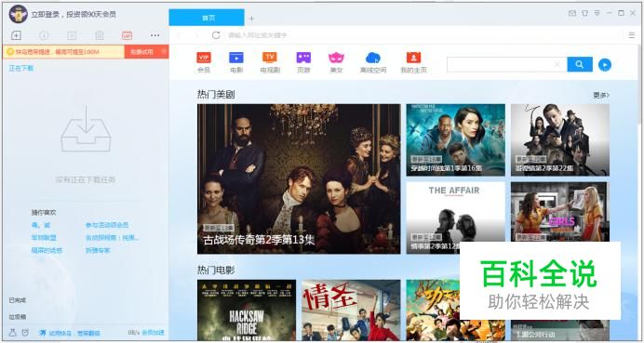Open the 摆渡的浓情 style third left link

47,250
